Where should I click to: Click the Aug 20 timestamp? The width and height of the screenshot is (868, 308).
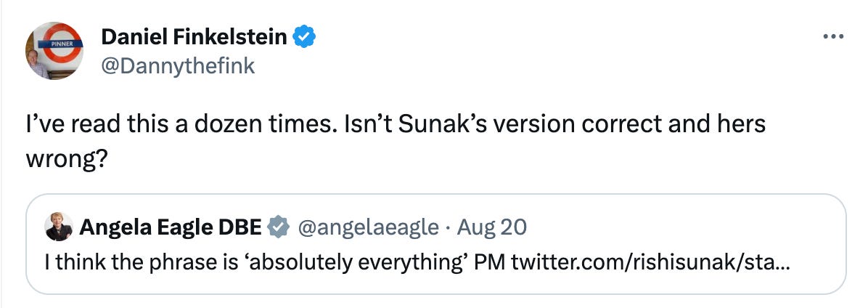coord(491,227)
